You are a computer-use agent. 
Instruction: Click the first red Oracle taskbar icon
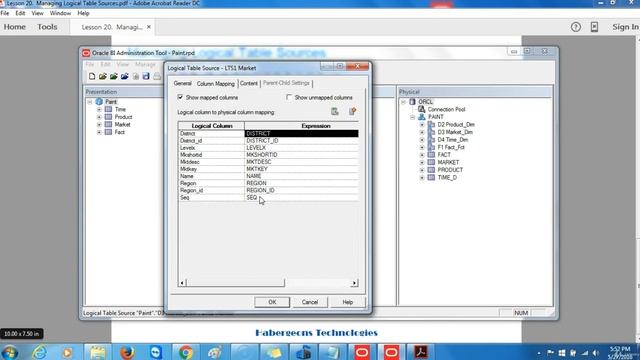[x=362, y=352]
